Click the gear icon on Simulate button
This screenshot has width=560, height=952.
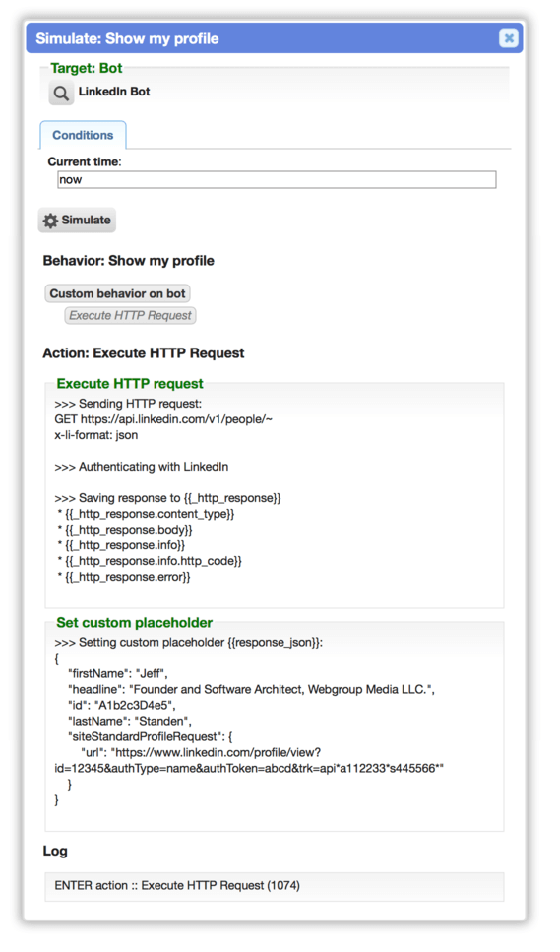(x=50, y=221)
